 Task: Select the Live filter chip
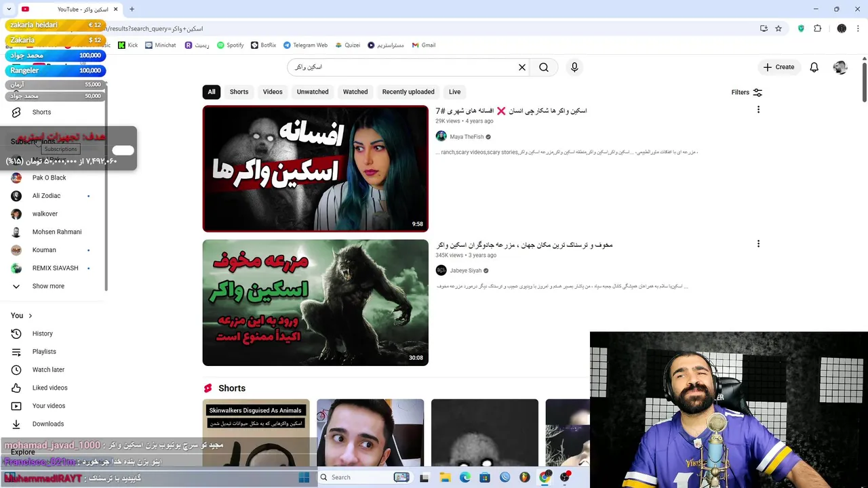(454, 91)
